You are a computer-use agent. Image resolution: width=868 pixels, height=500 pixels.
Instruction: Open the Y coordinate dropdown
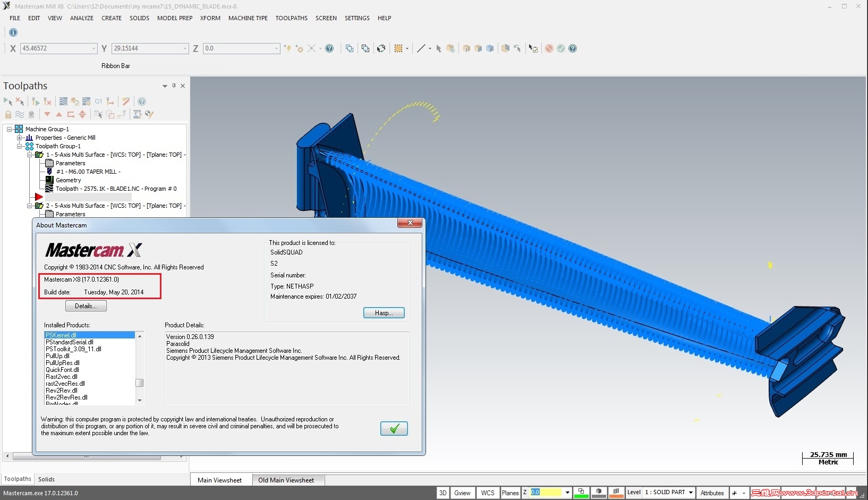pos(185,48)
